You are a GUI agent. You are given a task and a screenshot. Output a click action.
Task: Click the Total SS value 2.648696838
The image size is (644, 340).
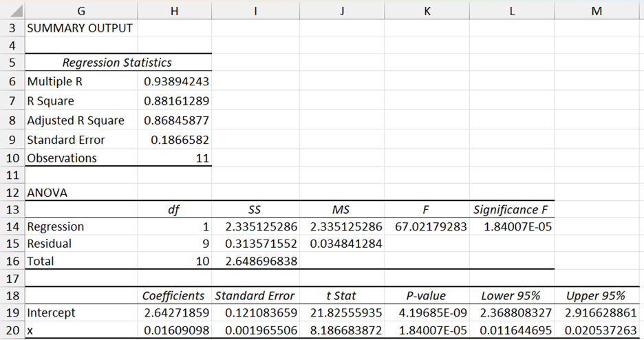pos(255,261)
